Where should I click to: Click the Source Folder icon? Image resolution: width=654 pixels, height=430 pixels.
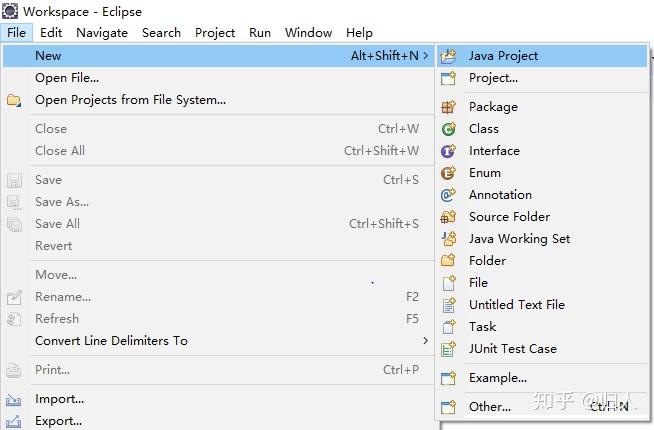(x=448, y=217)
